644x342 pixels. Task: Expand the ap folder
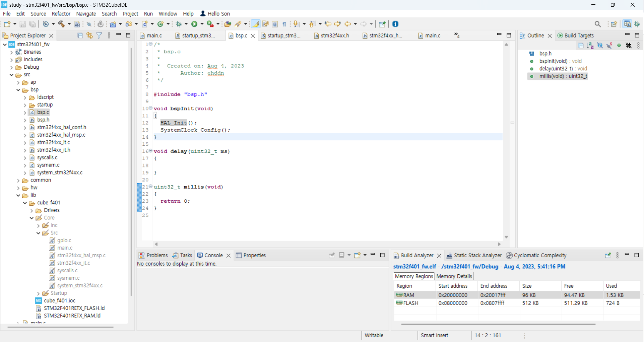[x=18, y=82]
